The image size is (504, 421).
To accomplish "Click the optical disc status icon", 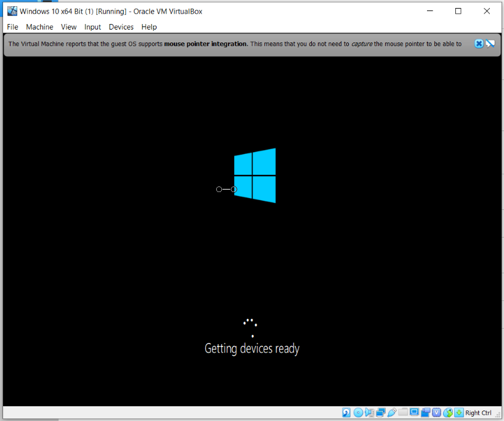I will [359, 412].
